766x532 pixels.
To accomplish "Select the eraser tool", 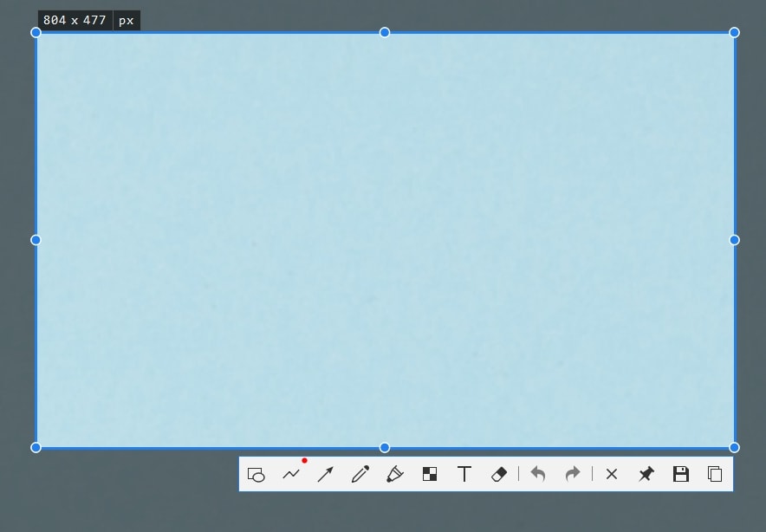I will (x=499, y=474).
